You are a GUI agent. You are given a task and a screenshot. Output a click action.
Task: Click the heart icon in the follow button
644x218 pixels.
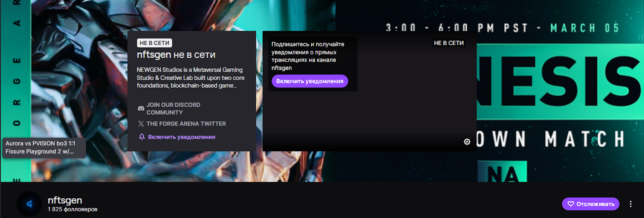tap(570, 204)
